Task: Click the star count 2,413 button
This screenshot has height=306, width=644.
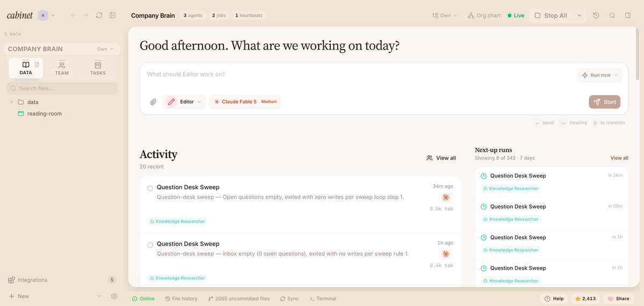Action: tap(585, 298)
